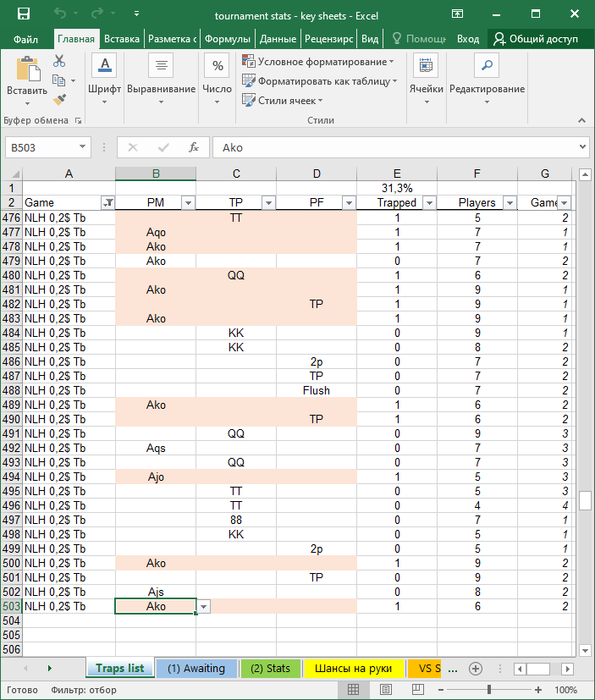Screen dimensions: 595x700
Task: Open Стили ячеек menu
Action: 282,100
